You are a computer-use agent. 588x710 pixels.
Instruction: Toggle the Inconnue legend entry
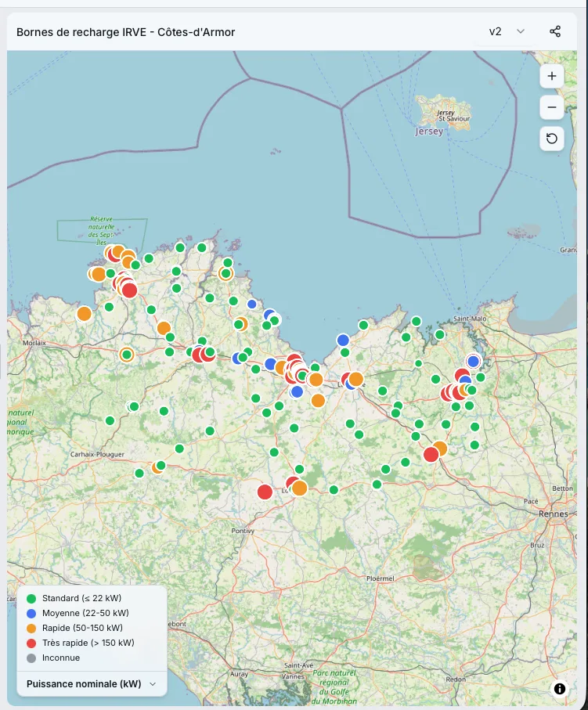coord(53,658)
